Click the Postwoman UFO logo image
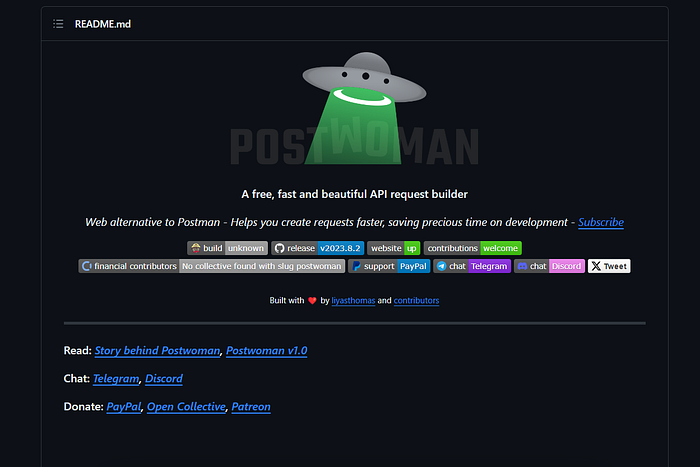 (x=354, y=108)
